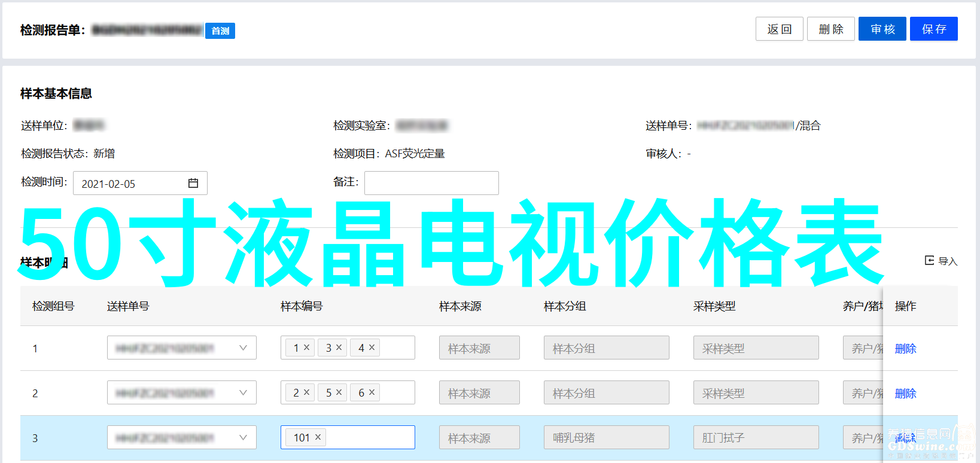Viewport: 980px width, 463px height.
Task: Click the 检测项目 ASF荧光定量 text
Action: point(389,154)
